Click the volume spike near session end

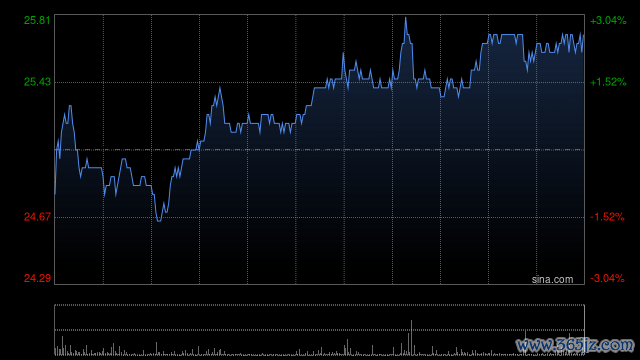coord(525,342)
